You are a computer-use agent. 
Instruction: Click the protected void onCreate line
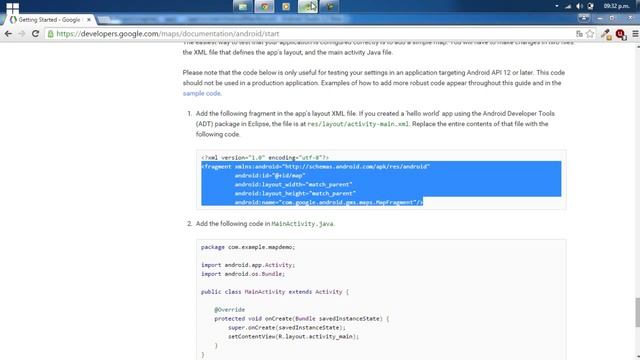[x=302, y=319]
